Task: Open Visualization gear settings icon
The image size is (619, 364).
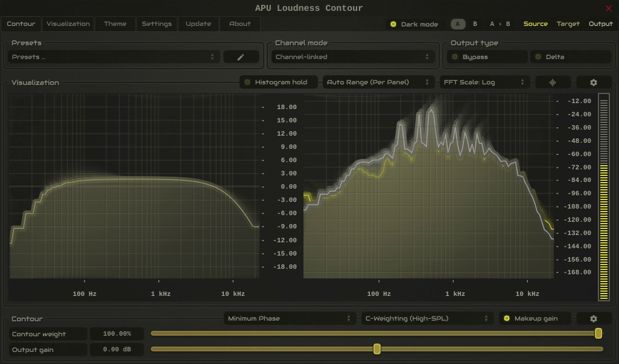Action: point(593,83)
